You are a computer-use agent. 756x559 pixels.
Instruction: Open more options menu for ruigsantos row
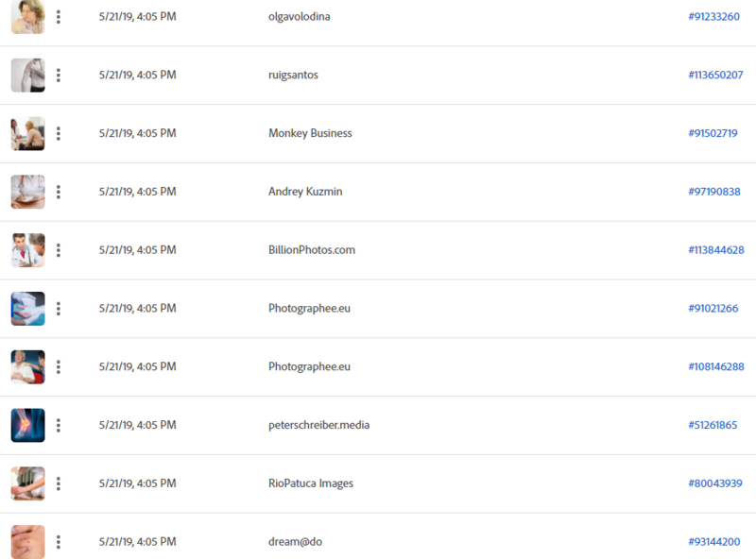click(59, 76)
